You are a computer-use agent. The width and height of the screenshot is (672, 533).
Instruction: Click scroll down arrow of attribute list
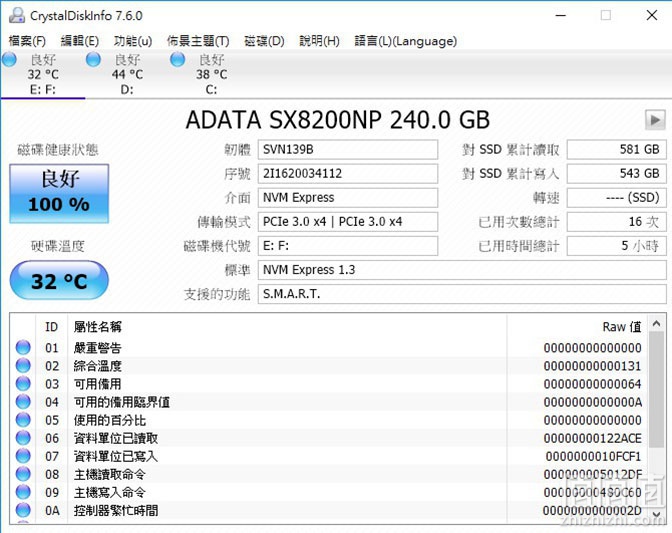tap(656, 514)
